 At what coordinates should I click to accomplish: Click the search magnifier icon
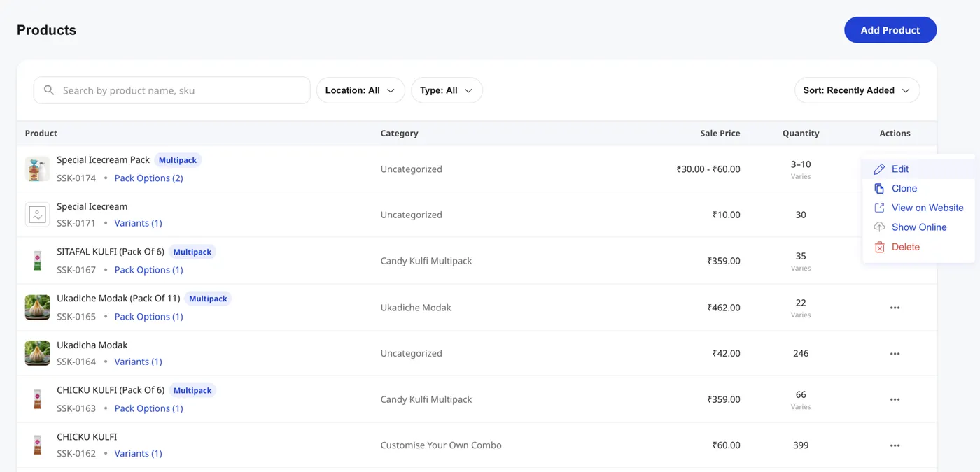pyautogui.click(x=49, y=90)
